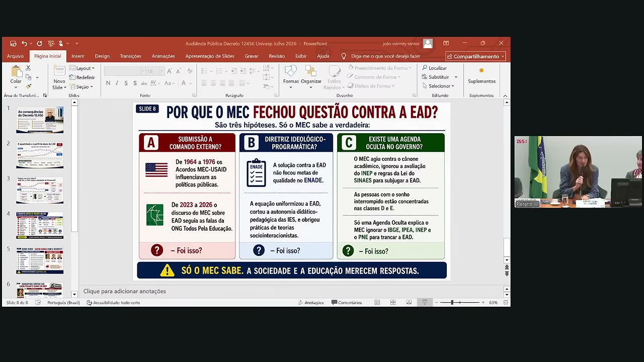
Task: Switch to the Inserir tab
Action: [78, 56]
